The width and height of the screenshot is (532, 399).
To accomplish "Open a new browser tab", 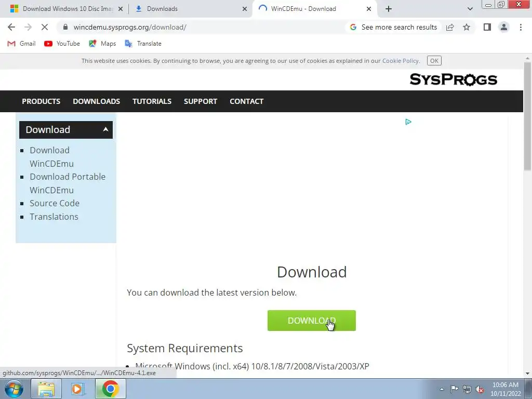I will point(389,9).
